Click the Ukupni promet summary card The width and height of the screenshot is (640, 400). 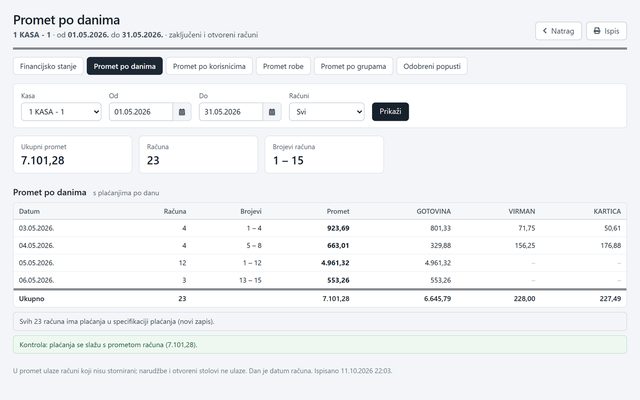pos(73,155)
